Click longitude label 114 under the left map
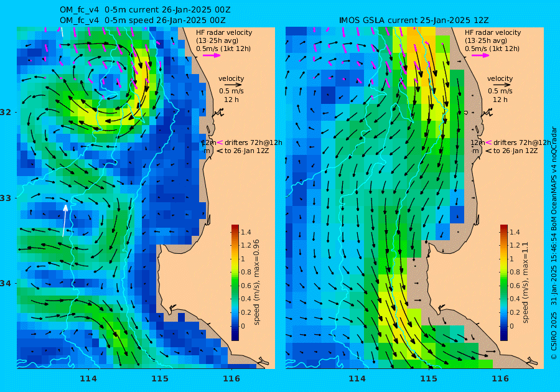 click(x=88, y=379)
